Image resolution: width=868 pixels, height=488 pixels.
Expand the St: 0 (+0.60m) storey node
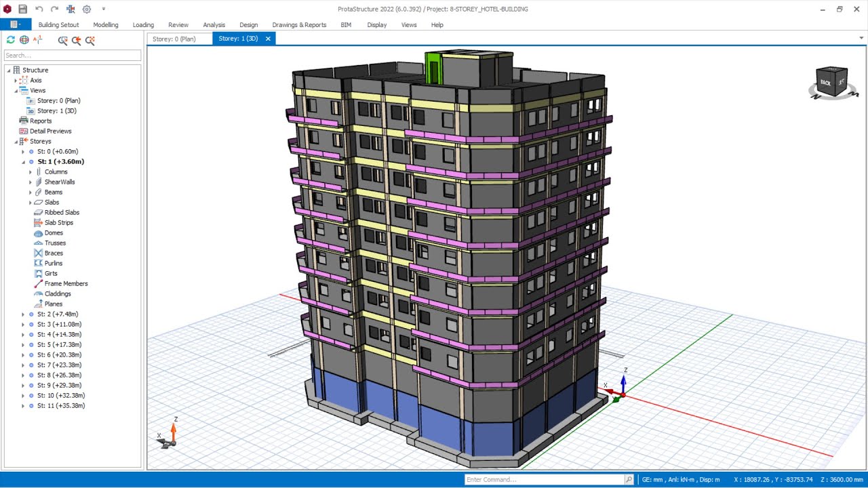coord(23,151)
